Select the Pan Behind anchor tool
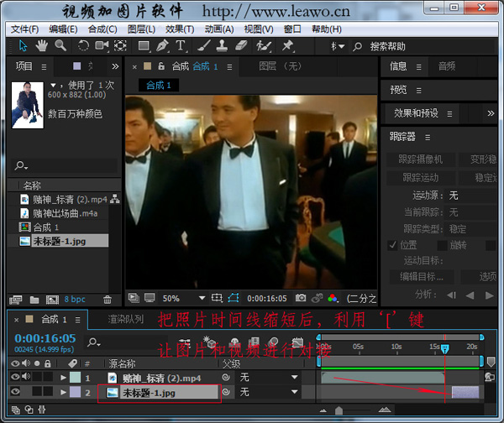Screen dimensions: 504x423 click(120, 45)
